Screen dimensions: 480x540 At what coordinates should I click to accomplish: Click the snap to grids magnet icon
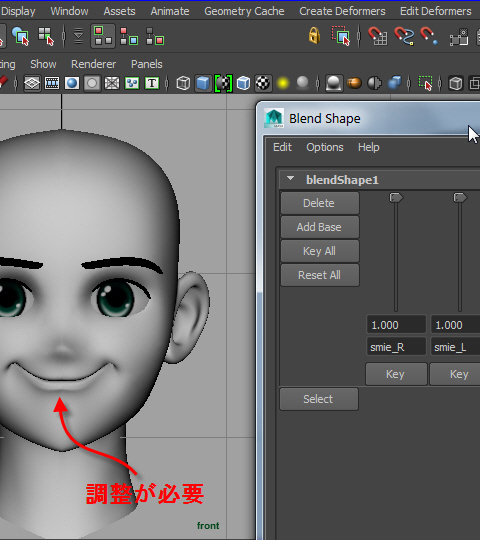(x=378, y=36)
